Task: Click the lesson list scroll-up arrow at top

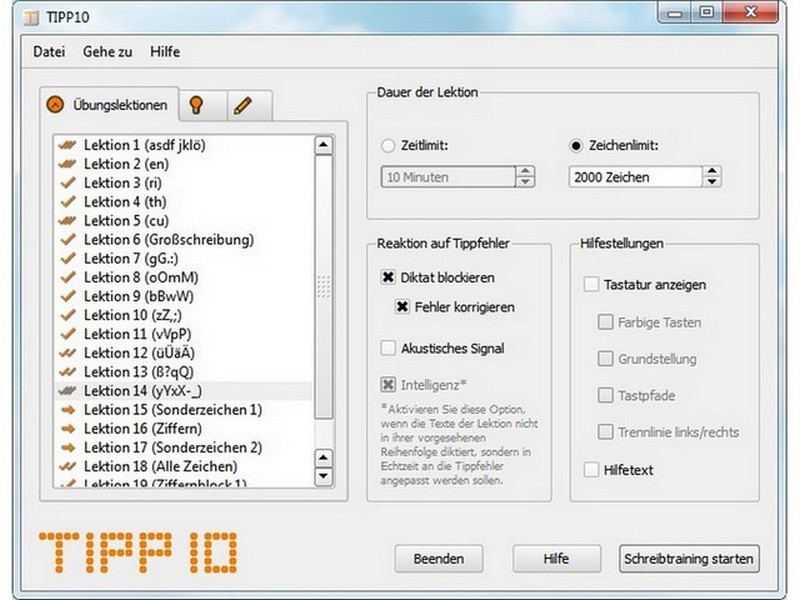Action: pyautogui.click(x=323, y=145)
